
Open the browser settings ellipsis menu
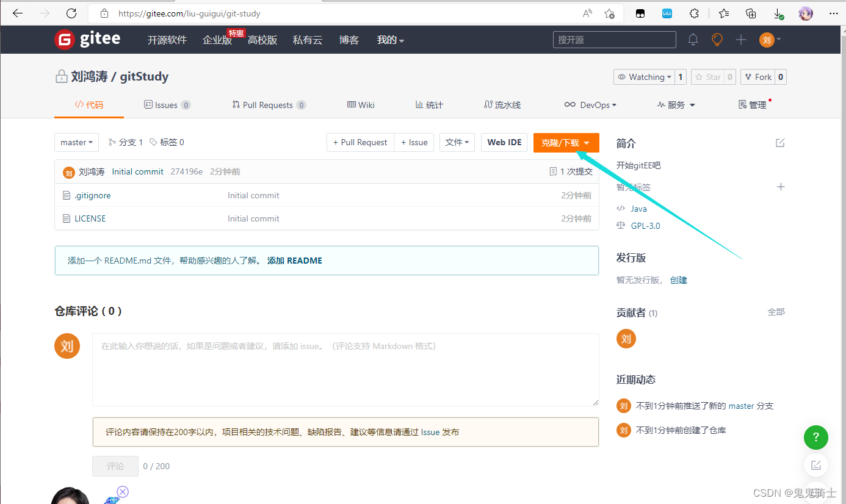click(833, 13)
